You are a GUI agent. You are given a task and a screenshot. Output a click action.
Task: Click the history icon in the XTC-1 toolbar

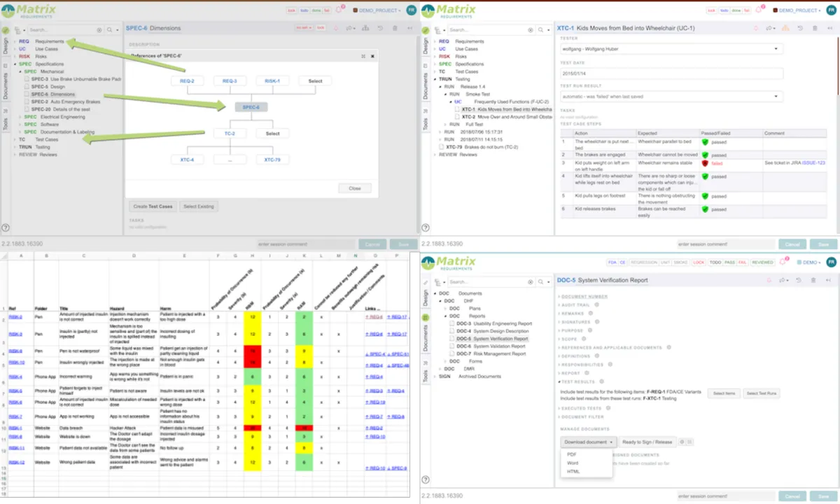(x=800, y=28)
